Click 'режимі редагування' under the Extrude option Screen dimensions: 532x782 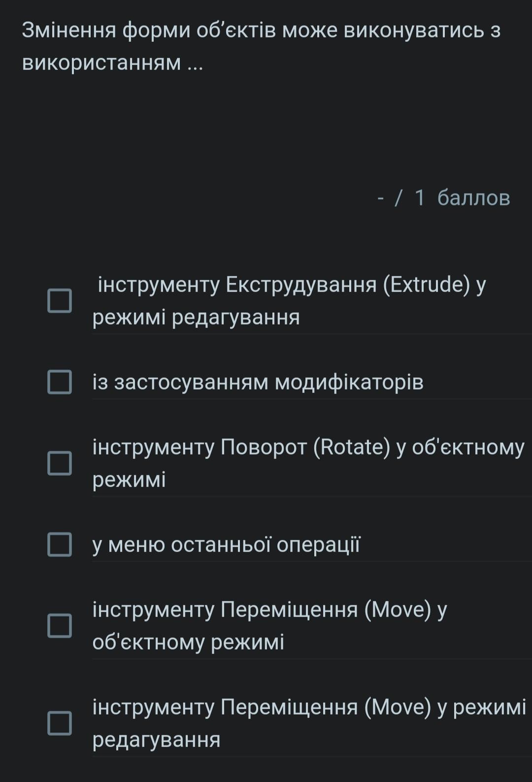pyautogui.click(x=196, y=317)
